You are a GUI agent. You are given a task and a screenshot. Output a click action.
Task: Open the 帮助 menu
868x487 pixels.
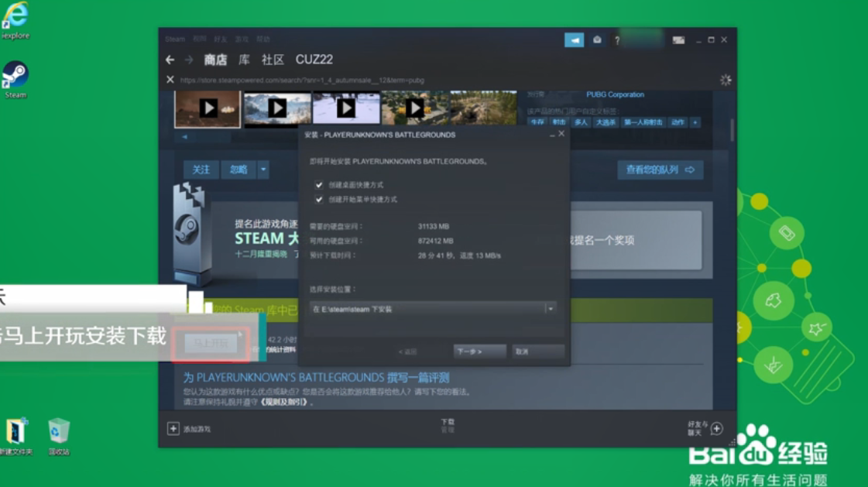pyautogui.click(x=263, y=39)
